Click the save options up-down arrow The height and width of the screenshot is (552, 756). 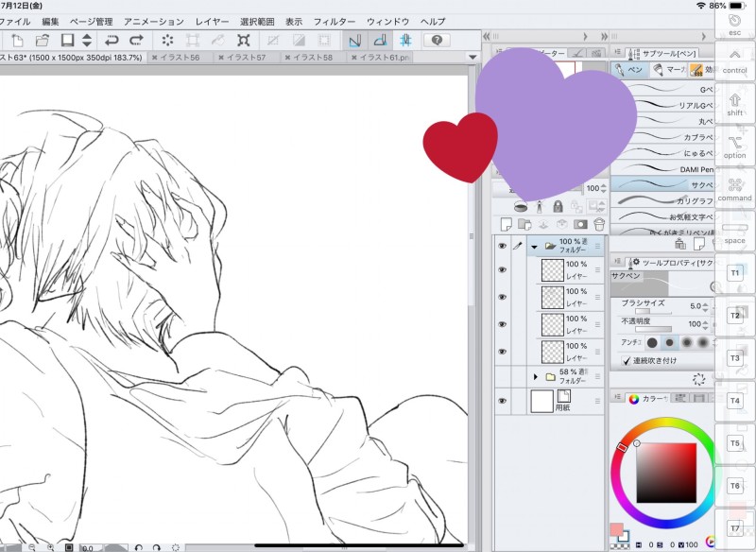(x=87, y=41)
